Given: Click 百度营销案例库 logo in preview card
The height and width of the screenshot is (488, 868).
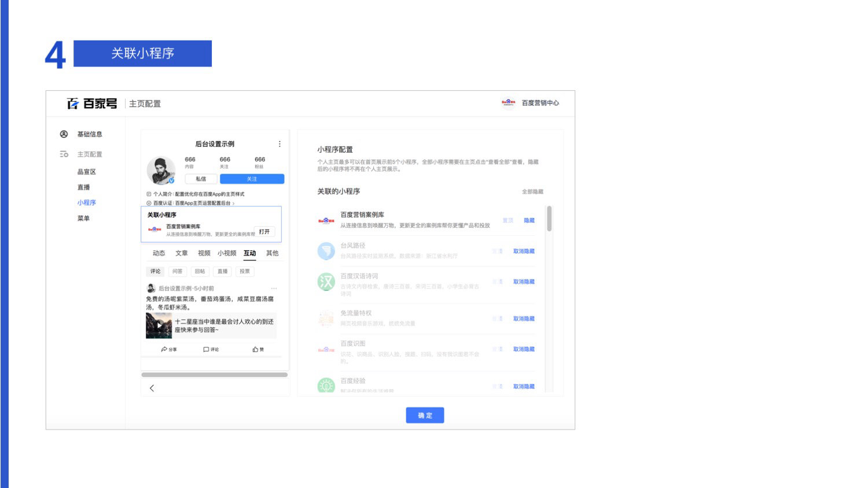Looking at the screenshot, I should point(155,230).
